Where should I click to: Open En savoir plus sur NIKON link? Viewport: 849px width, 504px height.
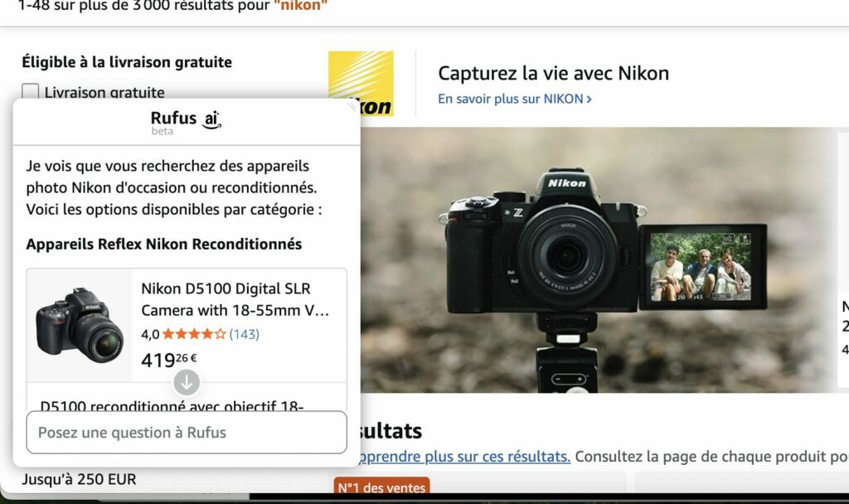click(x=510, y=99)
